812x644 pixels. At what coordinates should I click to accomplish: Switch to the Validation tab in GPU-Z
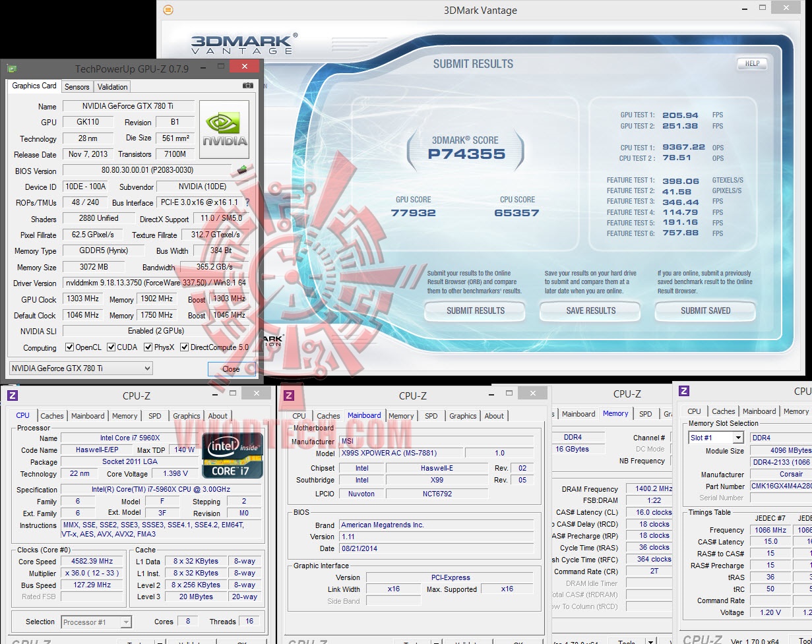112,87
